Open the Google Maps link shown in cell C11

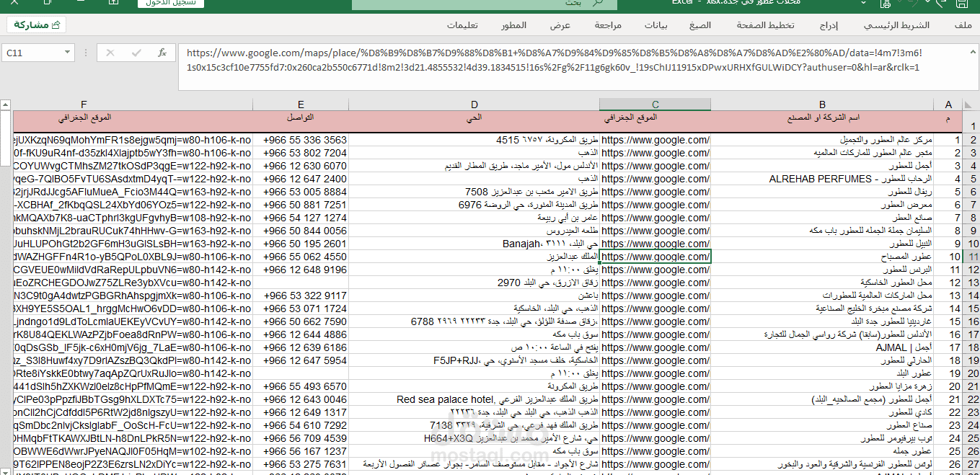[654, 257]
